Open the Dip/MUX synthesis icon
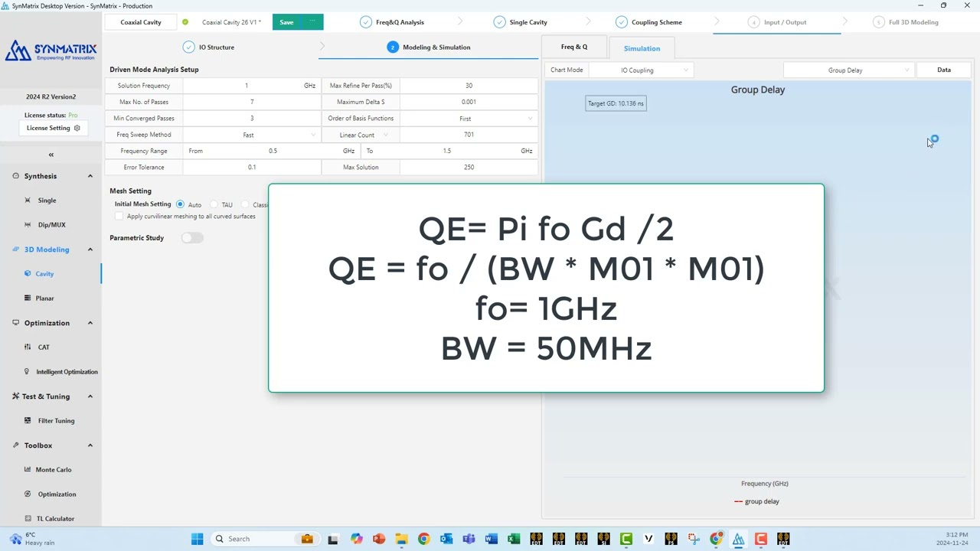 (28, 225)
